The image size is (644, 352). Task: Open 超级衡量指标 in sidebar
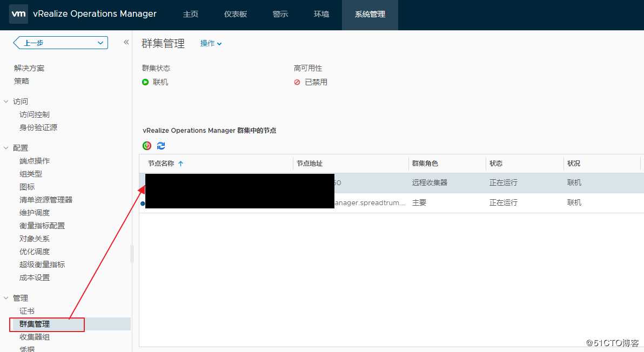pos(42,265)
